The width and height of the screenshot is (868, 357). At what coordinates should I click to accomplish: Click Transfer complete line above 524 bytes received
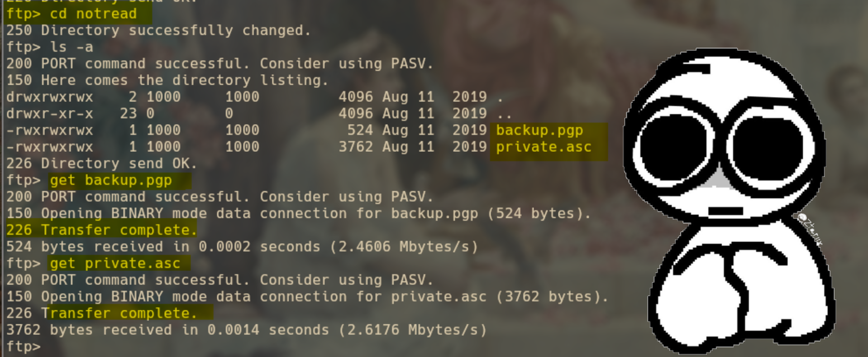point(102,230)
